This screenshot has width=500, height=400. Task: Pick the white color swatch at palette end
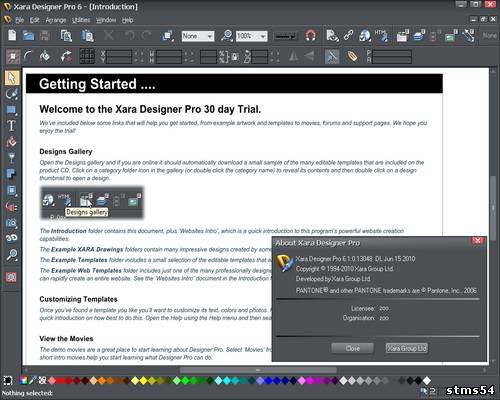pyautogui.click(x=427, y=380)
